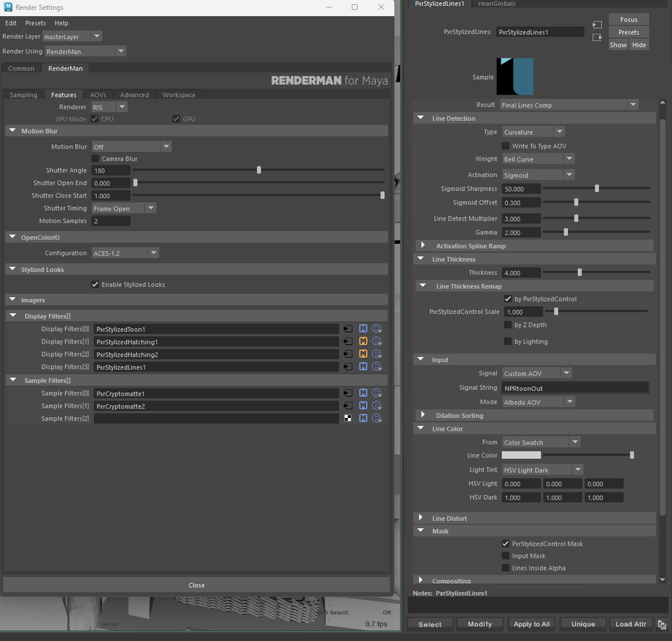Image resolution: width=672 pixels, height=641 pixels.
Task: Open gear settings for PxrCryptomatte2 row
Action: pyautogui.click(x=377, y=406)
